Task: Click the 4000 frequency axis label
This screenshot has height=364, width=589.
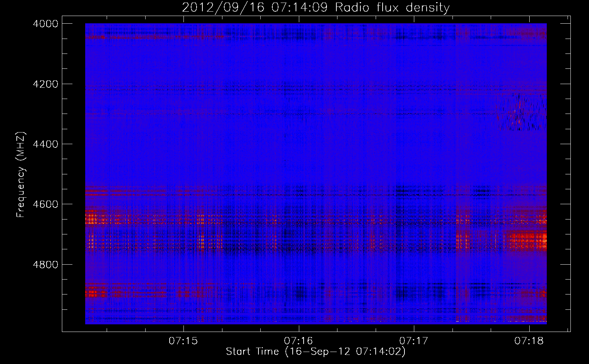Action: [46, 24]
